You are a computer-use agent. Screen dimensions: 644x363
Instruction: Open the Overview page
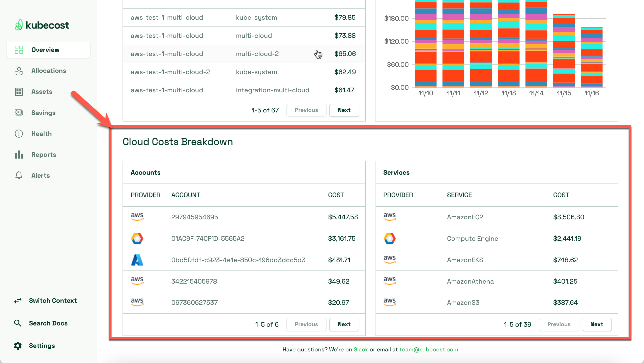tap(48, 50)
